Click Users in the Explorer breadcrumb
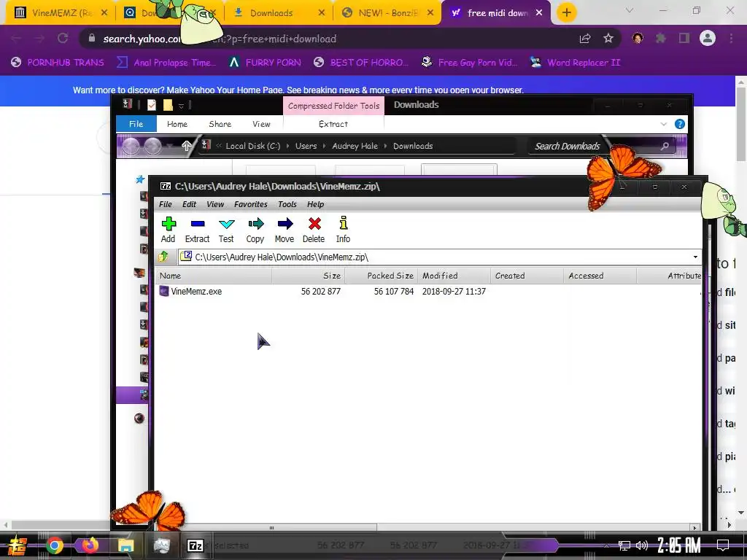This screenshot has height=560, width=747. point(306,146)
